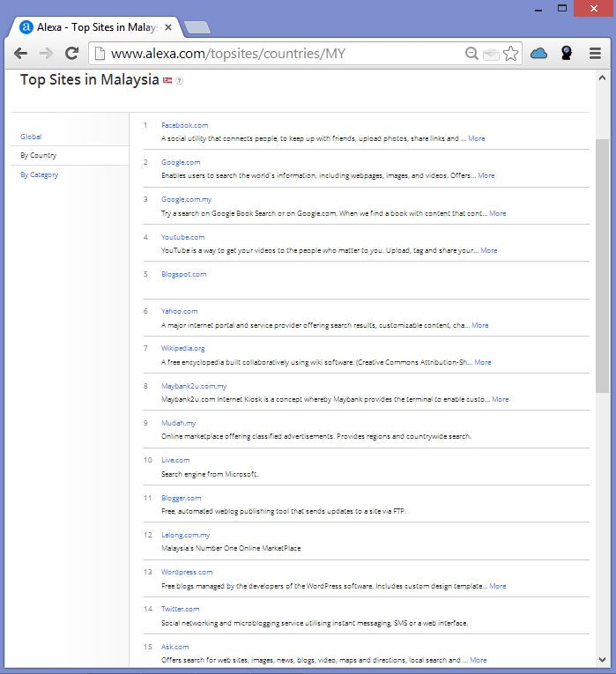Image resolution: width=616 pixels, height=674 pixels.
Task: Select Global in the left sidebar
Action: [x=31, y=137]
